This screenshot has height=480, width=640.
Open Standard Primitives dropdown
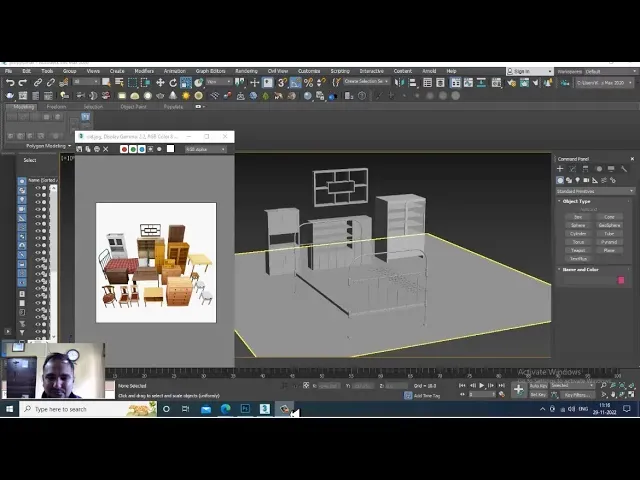coord(594,191)
